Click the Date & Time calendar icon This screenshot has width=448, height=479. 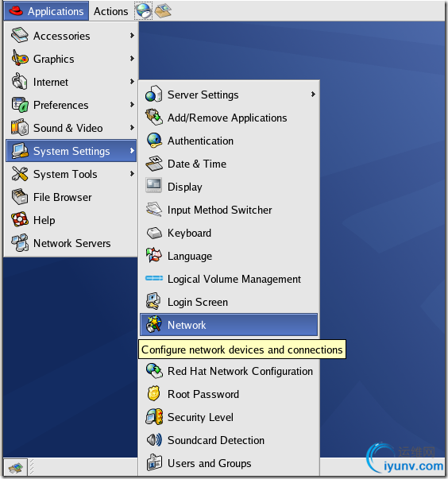[154, 164]
